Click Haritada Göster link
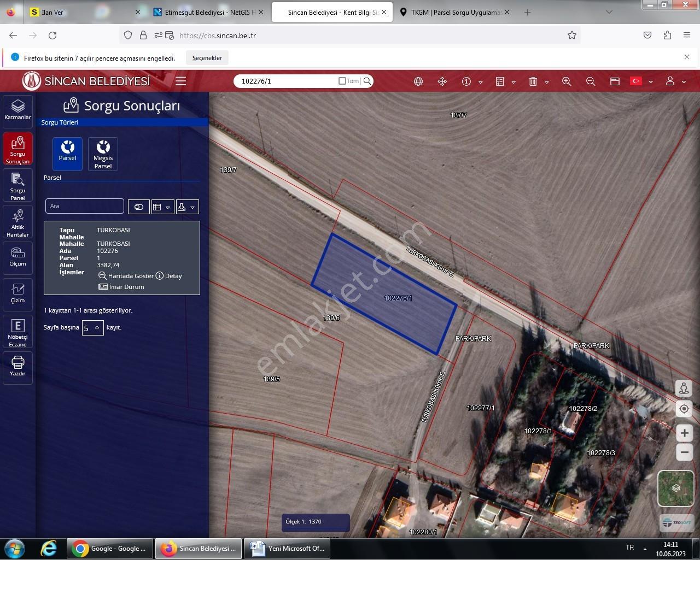The image size is (700, 612). coord(126,276)
